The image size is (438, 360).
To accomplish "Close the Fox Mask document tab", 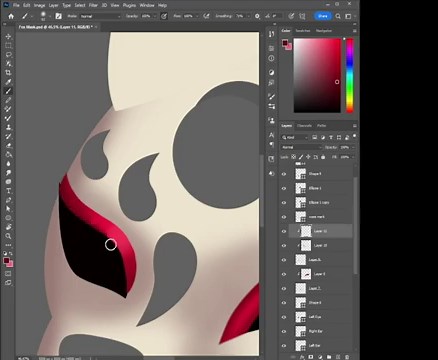I will click(96, 27).
